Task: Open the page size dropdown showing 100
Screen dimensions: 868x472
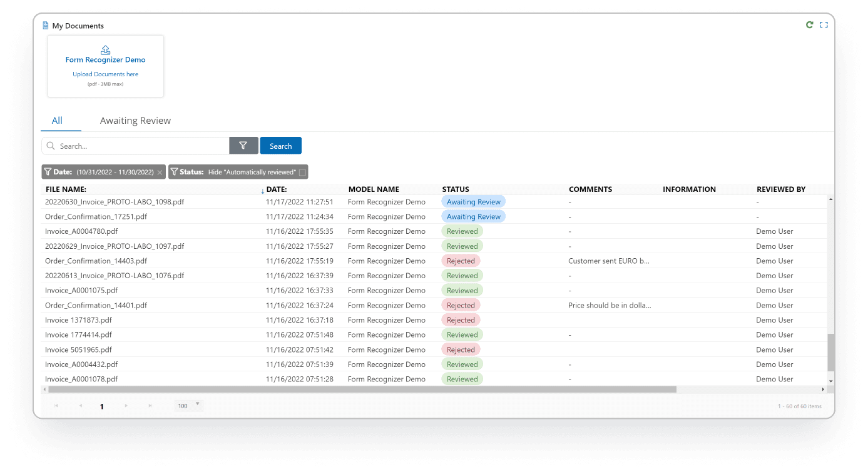Action: tap(186, 405)
